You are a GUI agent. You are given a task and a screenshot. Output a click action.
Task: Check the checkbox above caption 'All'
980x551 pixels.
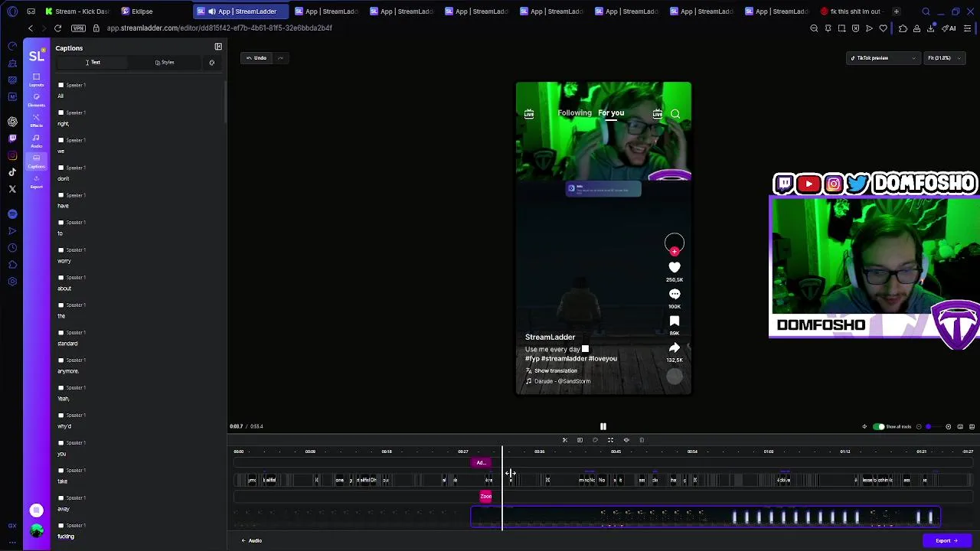coord(60,85)
